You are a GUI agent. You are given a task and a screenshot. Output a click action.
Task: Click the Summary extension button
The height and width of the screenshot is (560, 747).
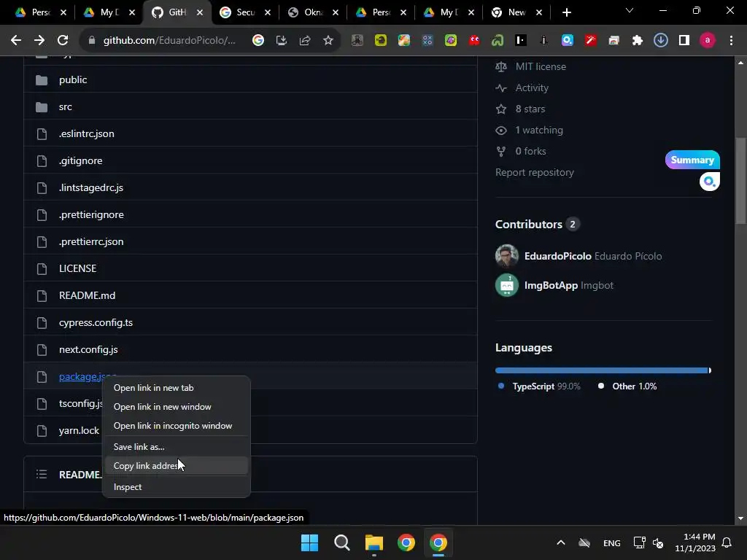point(692,160)
